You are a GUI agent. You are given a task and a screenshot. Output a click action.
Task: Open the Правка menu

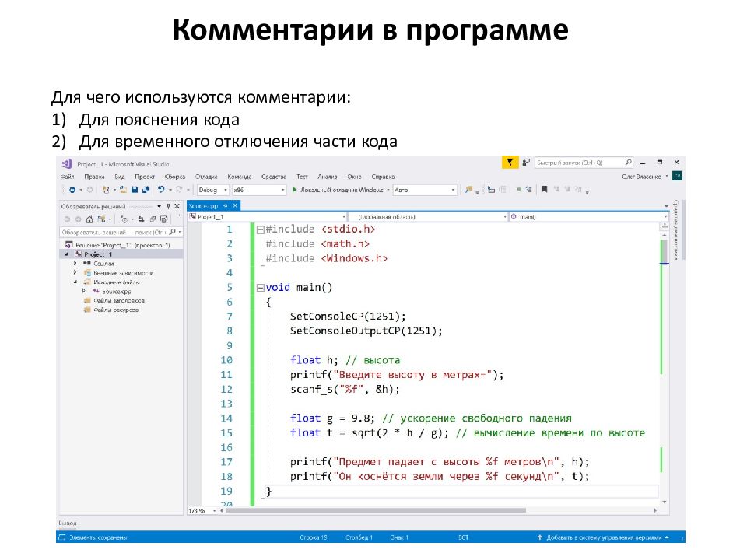pos(94,177)
